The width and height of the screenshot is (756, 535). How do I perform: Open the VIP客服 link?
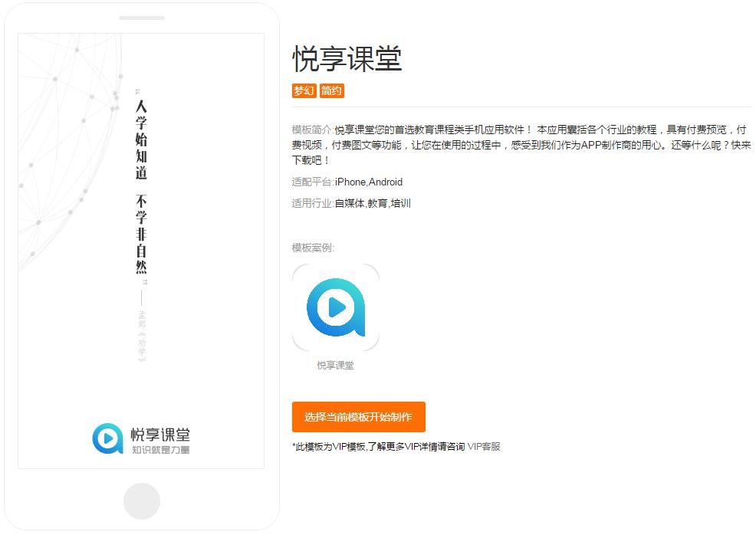pos(484,446)
